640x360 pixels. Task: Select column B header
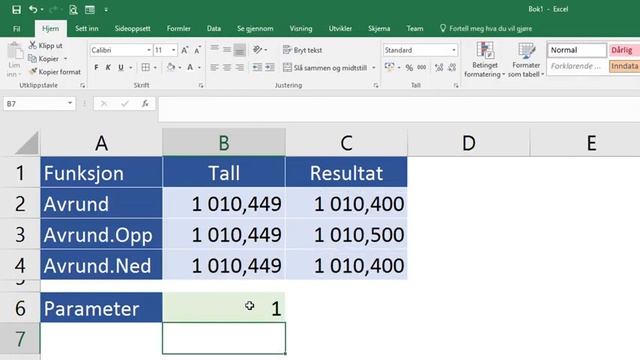point(224,143)
